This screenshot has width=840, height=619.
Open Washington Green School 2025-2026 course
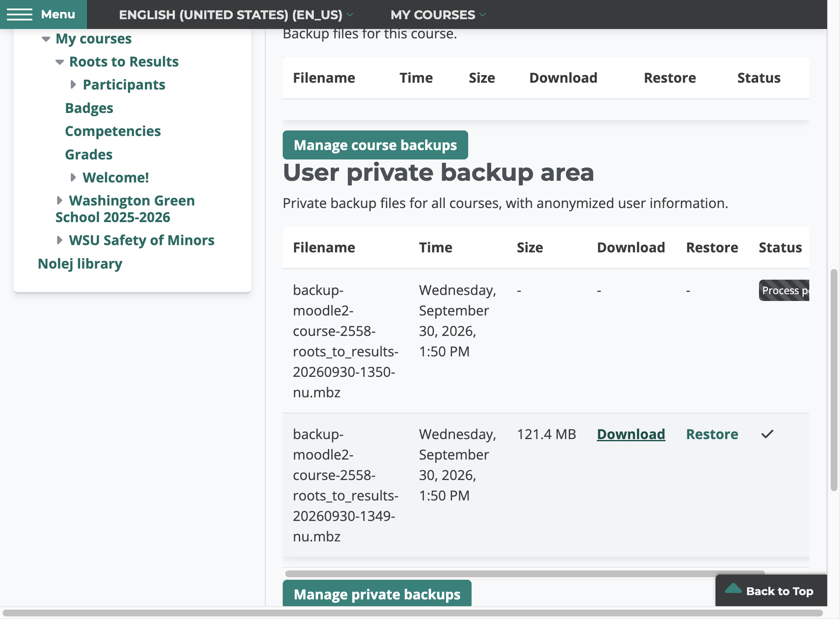125,209
